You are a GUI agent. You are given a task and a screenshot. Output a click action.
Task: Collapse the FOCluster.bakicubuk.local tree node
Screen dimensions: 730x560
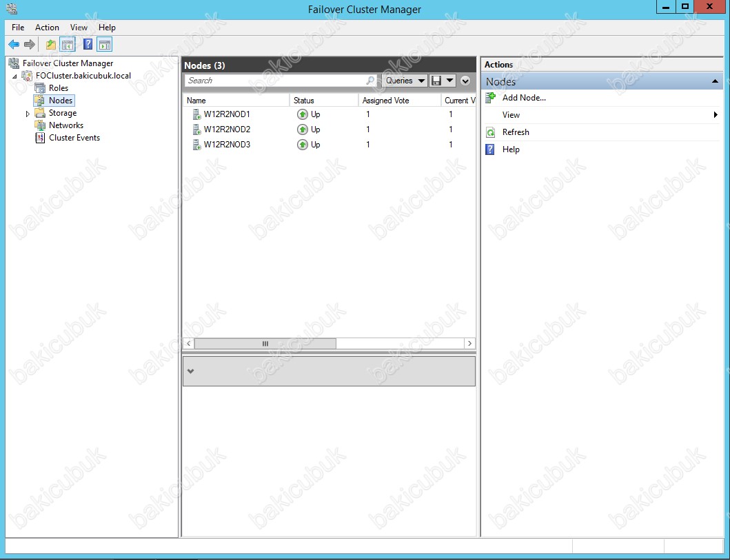tap(14, 76)
